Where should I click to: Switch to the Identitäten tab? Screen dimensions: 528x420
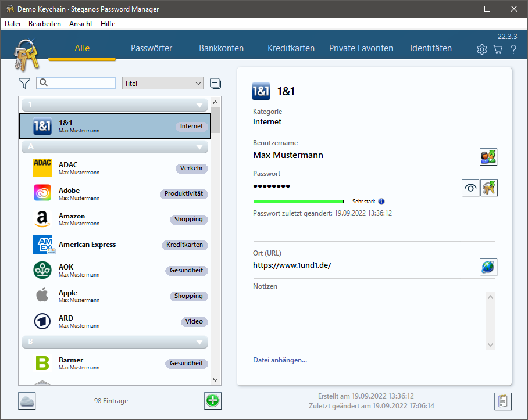tap(431, 48)
